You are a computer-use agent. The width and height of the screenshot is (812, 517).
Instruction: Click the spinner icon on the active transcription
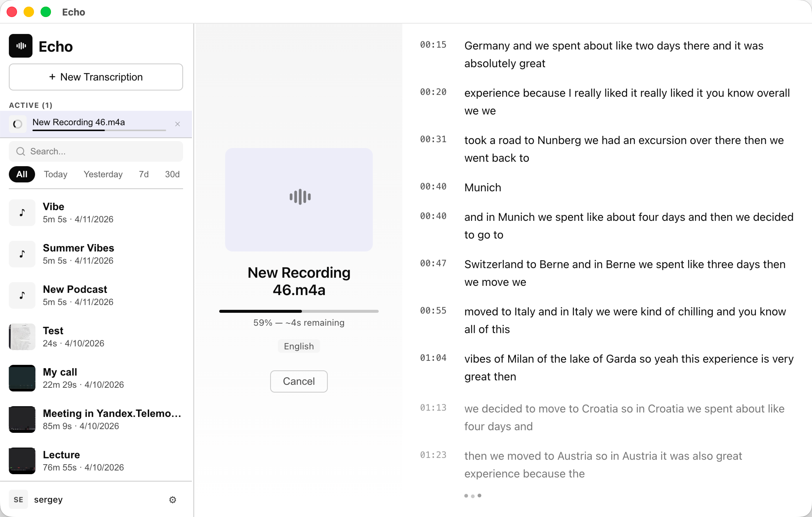pos(17,124)
